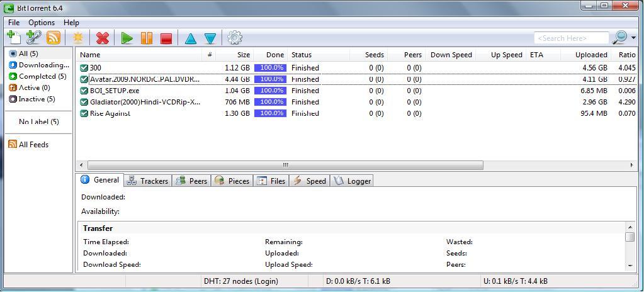Switch to the Speed tab
Viewport: 644px width, 292px height.
click(310, 181)
